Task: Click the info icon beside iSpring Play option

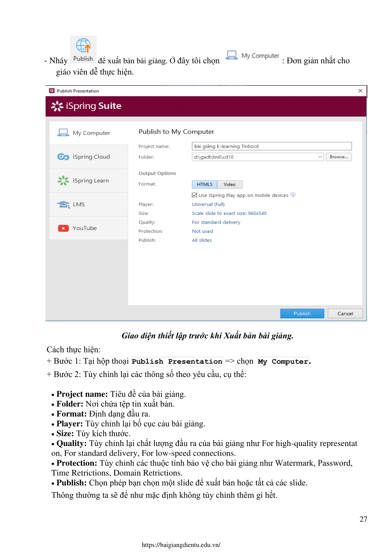Action: pos(293,195)
